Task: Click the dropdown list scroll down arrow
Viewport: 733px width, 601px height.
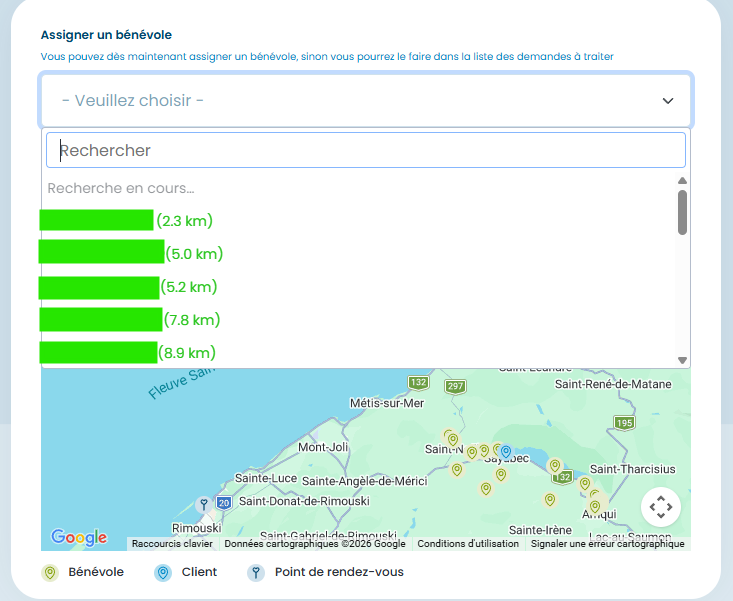Action: point(682,360)
